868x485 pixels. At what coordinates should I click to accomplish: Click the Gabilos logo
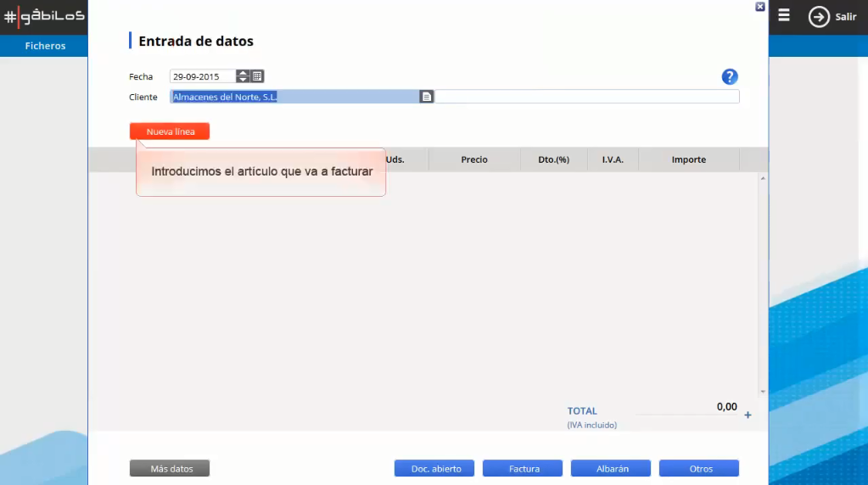pyautogui.click(x=44, y=17)
